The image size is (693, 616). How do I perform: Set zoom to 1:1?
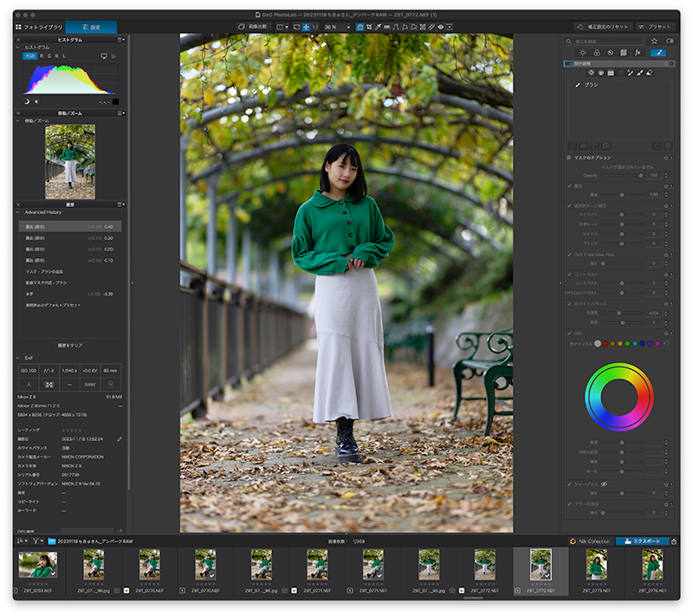(315, 27)
